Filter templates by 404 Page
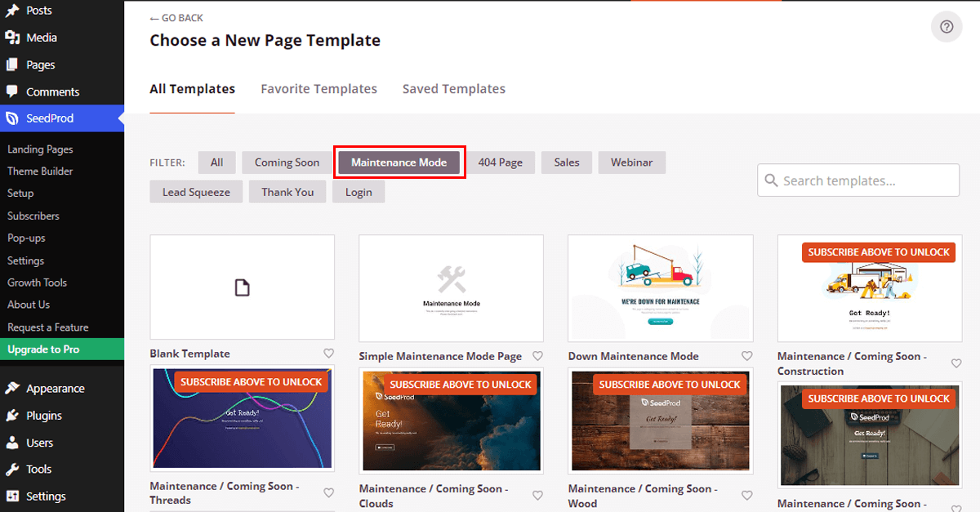This screenshot has width=980, height=512. click(501, 163)
